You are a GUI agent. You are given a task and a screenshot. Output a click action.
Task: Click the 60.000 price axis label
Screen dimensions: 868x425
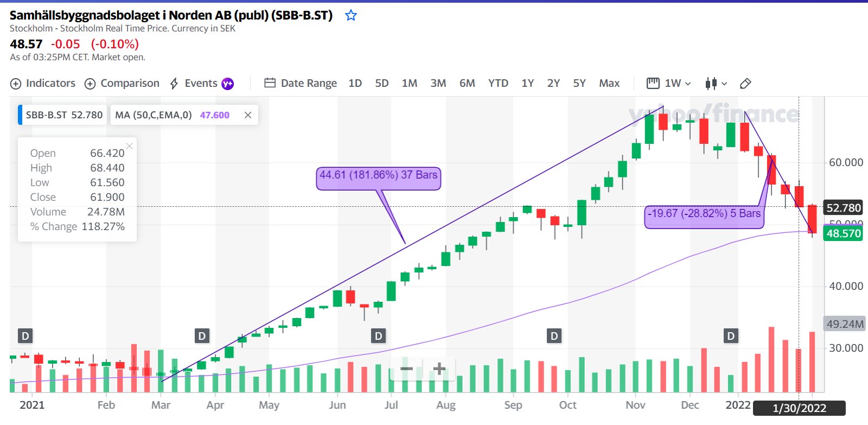[846, 162]
